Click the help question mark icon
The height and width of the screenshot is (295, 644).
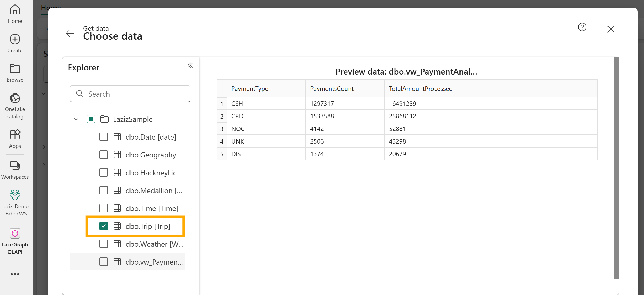coord(582,27)
